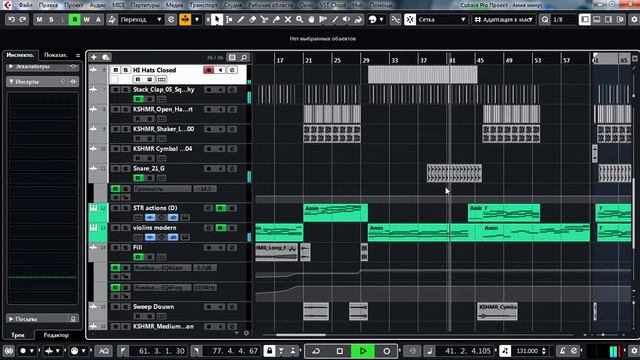640x360 pixels.
Task: Select the Glue tool
Action: coord(276,20)
